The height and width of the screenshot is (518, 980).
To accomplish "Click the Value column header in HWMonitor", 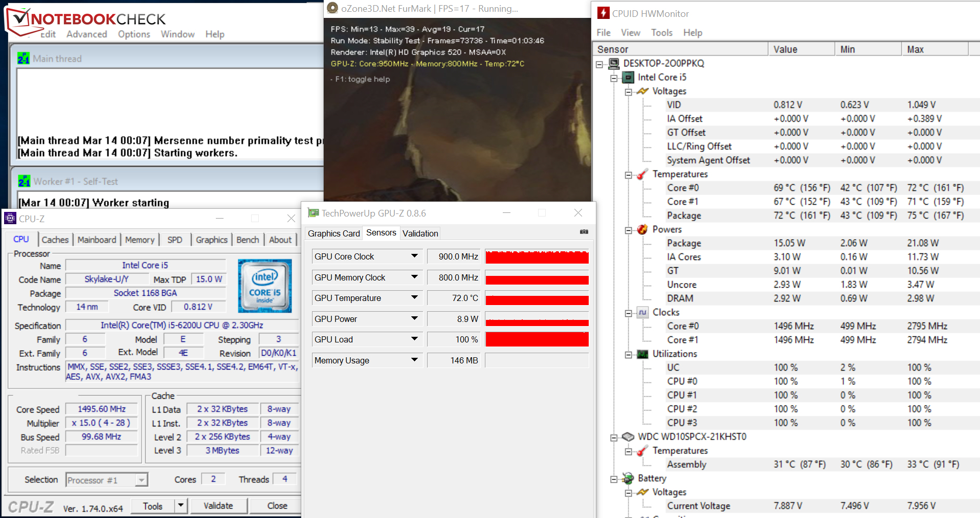I will pyautogui.click(x=801, y=49).
